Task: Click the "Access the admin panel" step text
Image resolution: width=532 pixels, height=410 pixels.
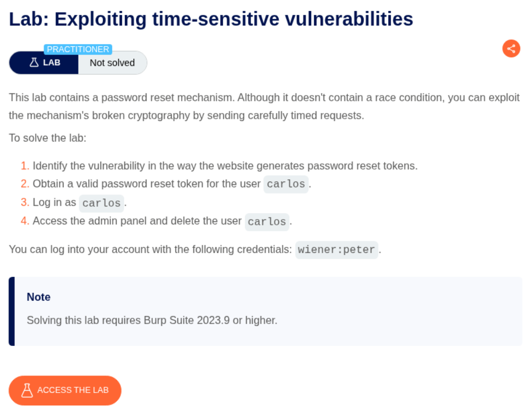Action: [x=137, y=221]
